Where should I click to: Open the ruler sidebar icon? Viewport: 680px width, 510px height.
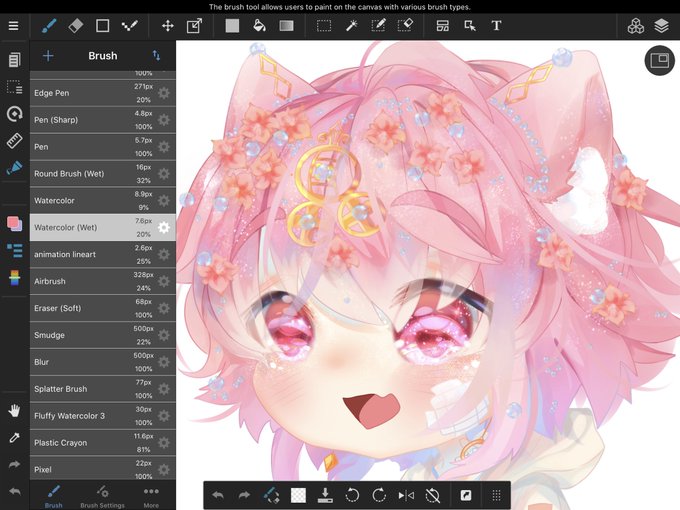[x=14, y=141]
